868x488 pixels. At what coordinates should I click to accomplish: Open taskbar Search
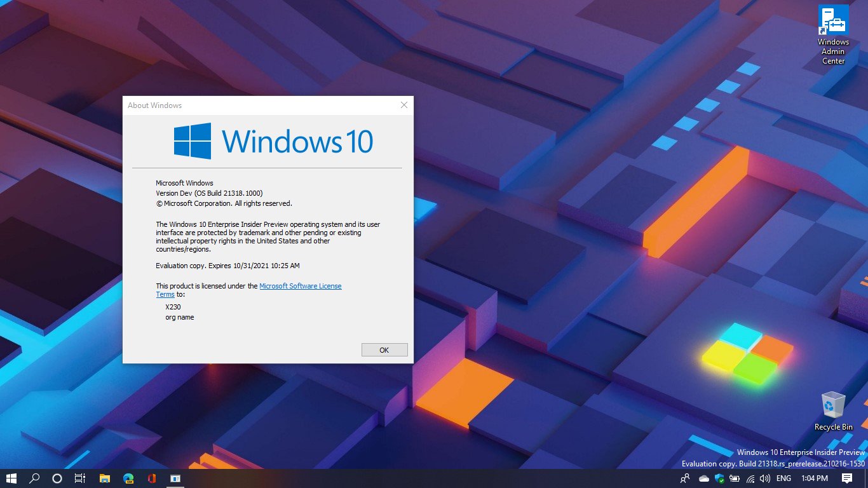click(35, 478)
